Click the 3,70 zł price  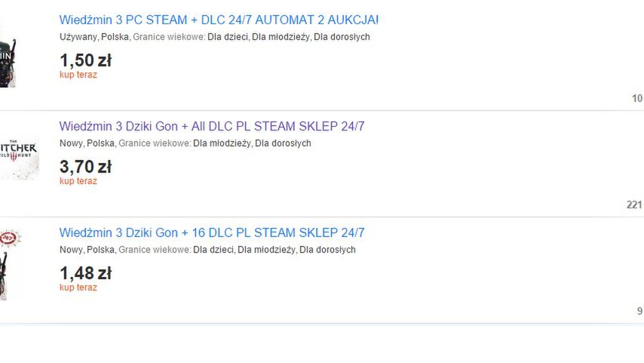point(85,167)
